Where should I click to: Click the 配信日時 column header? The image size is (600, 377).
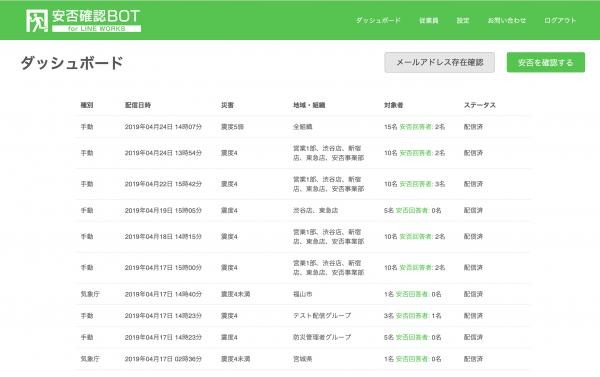point(138,105)
